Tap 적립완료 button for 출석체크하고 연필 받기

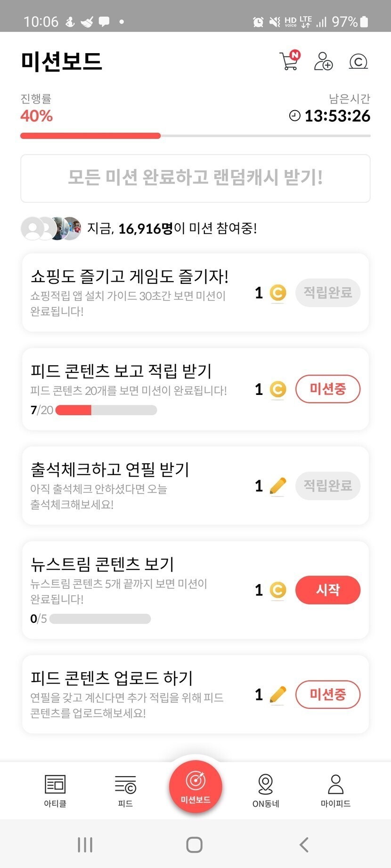click(327, 485)
